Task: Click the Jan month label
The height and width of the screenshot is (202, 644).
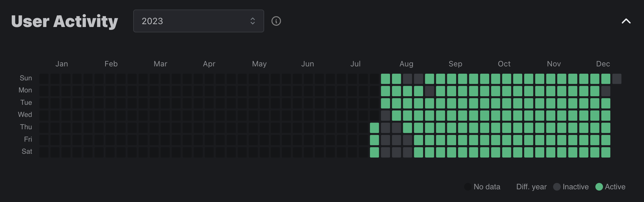Action: coord(62,64)
